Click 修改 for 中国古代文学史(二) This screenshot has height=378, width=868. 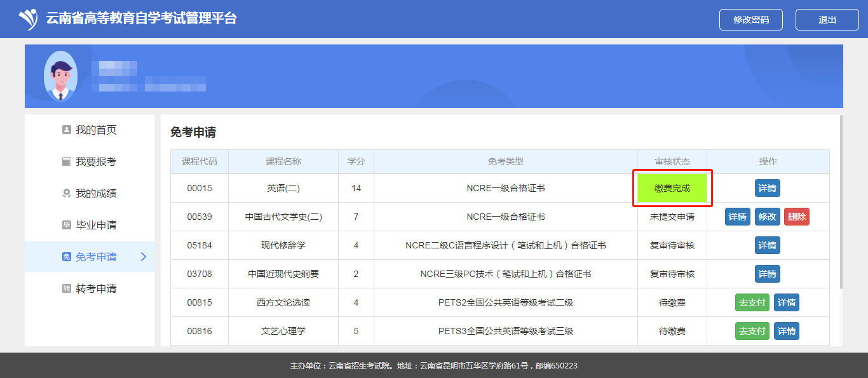tap(767, 217)
